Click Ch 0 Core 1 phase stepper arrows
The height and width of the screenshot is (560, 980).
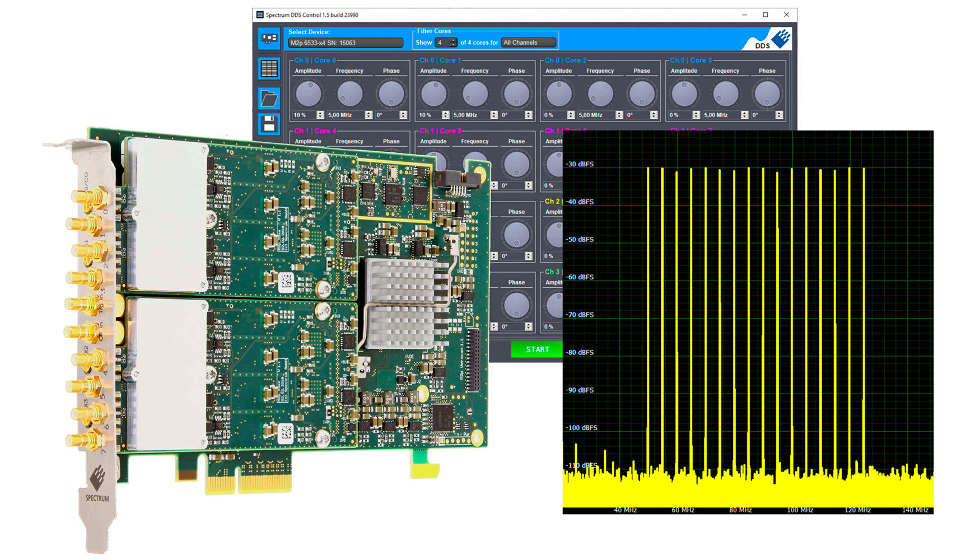pos(528,115)
